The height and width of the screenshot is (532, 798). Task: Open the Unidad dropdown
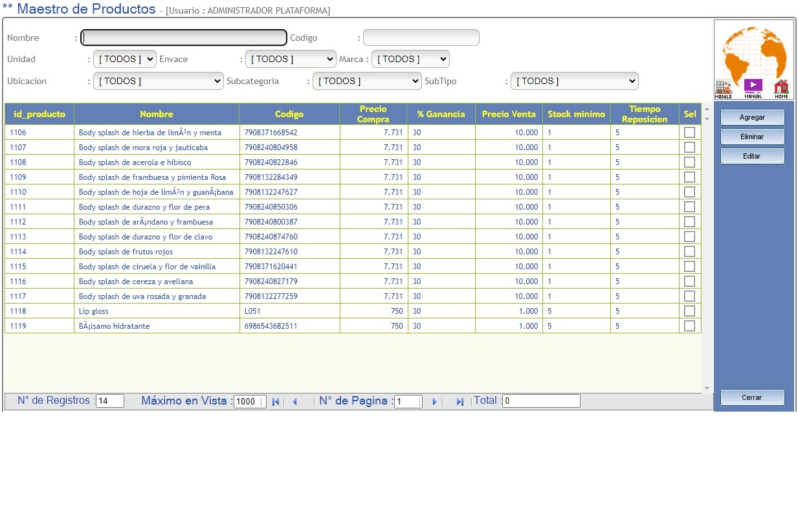point(125,59)
